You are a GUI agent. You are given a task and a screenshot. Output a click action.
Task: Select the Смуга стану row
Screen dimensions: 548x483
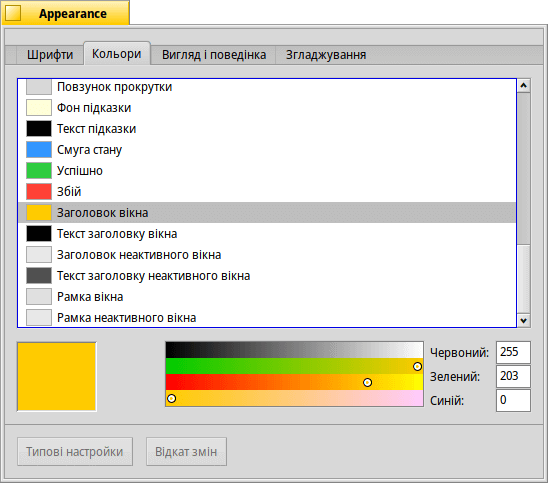click(x=267, y=150)
